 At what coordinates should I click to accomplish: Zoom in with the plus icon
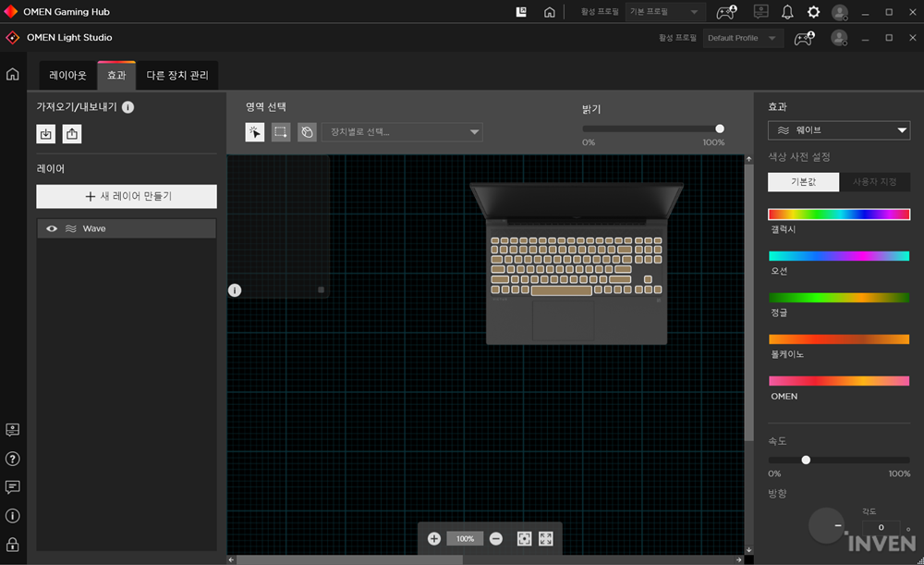(x=434, y=538)
